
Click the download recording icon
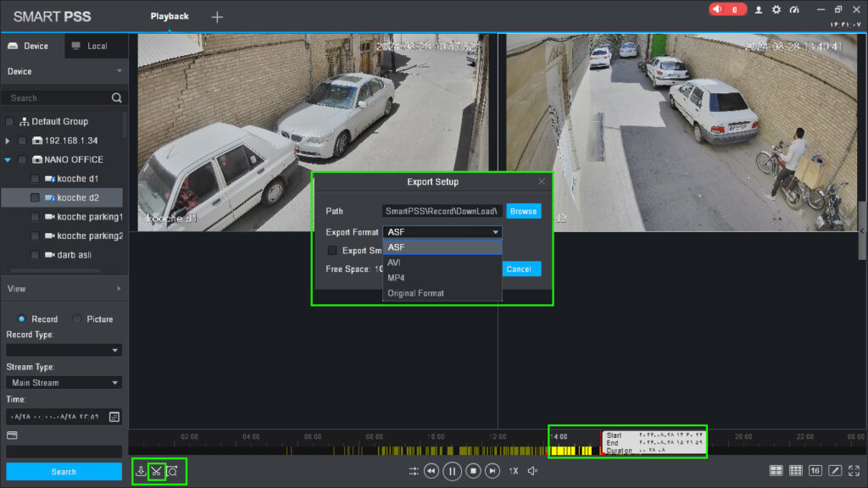click(141, 471)
